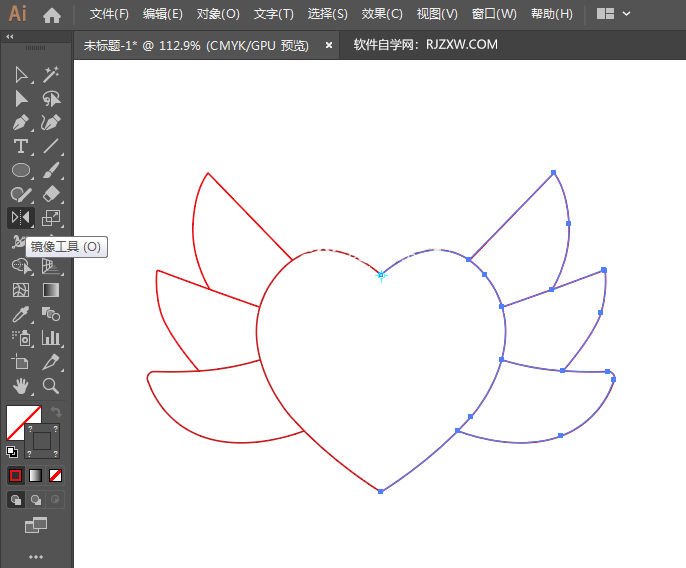The width and height of the screenshot is (686, 568).
Task: Select the Lasso tool
Action: tap(51, 98)
